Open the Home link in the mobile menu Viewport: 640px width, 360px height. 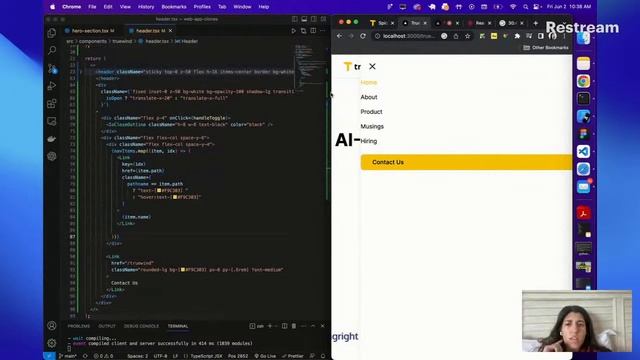click(x=369, y=82)
